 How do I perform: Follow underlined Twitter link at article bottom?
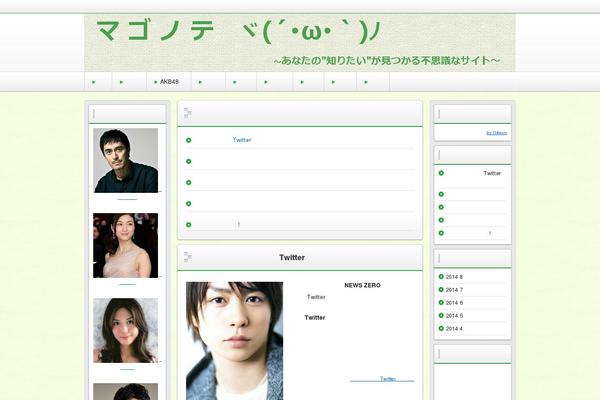(x=382, y=379)
